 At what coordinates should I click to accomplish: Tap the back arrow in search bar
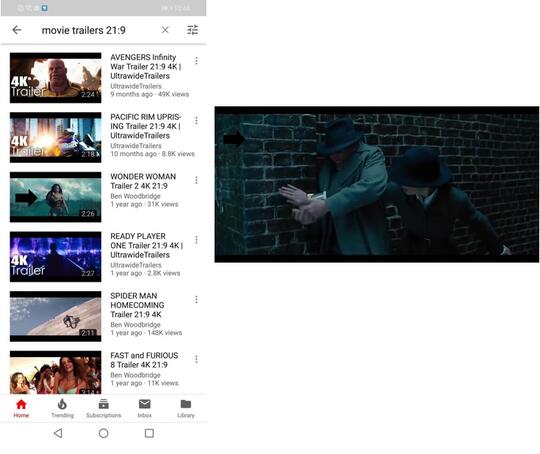(x=17, y=30)
